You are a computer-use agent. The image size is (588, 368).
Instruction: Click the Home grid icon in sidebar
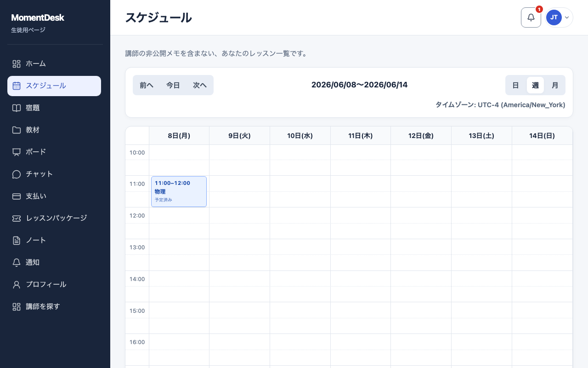coord(17,64)
